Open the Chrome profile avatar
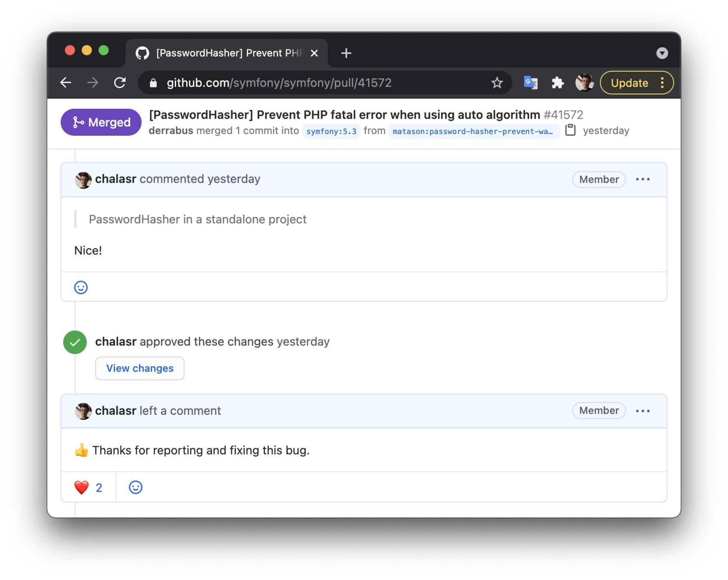Image resolution: width=728 pixels, height=580 pixels. pyautogui.click(x=584, y=82)
